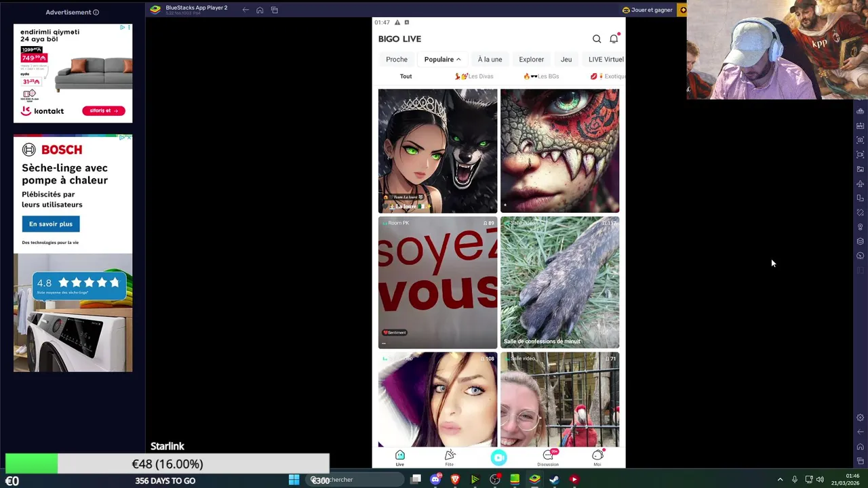Click the eco mode gauge icon in side toolbar
The width and height of the screenshot is (868, 488).
tap(861, 256)
